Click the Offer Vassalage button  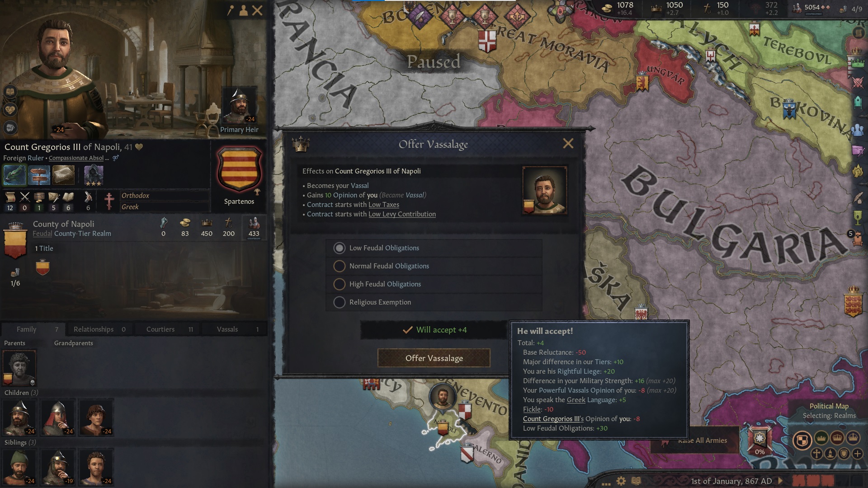click(434, 358)
